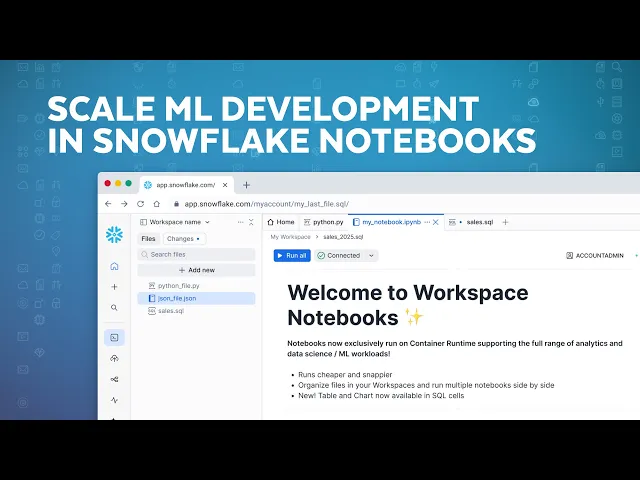The height and width of the screenshot is (480, 640).
Task: Click the 'New! Table and Chart' bullet
Action: pyautogui.click(x=381, y=396)
